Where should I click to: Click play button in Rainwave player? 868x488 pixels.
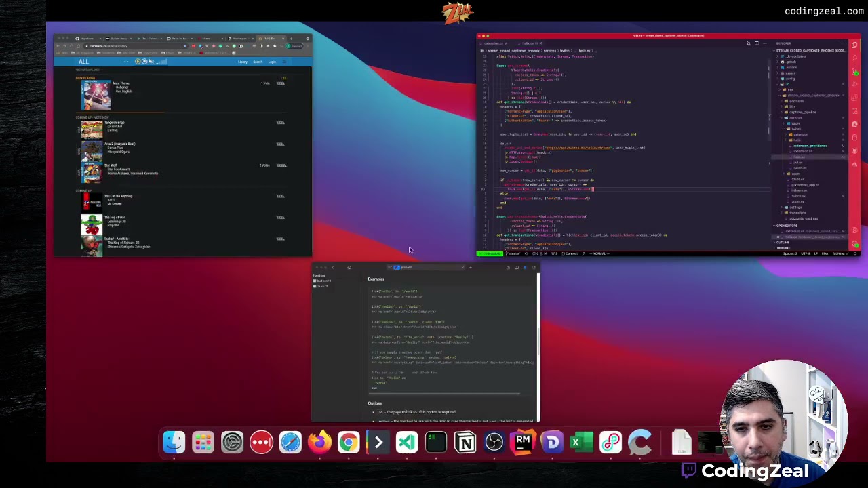138,61
